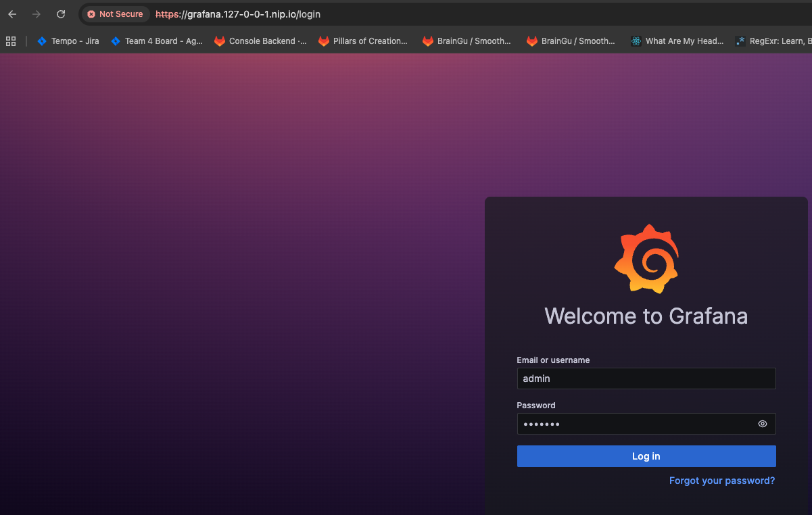Focus the Email or username field
This screenshot has height=515, width=812.
tap(646, 378)
